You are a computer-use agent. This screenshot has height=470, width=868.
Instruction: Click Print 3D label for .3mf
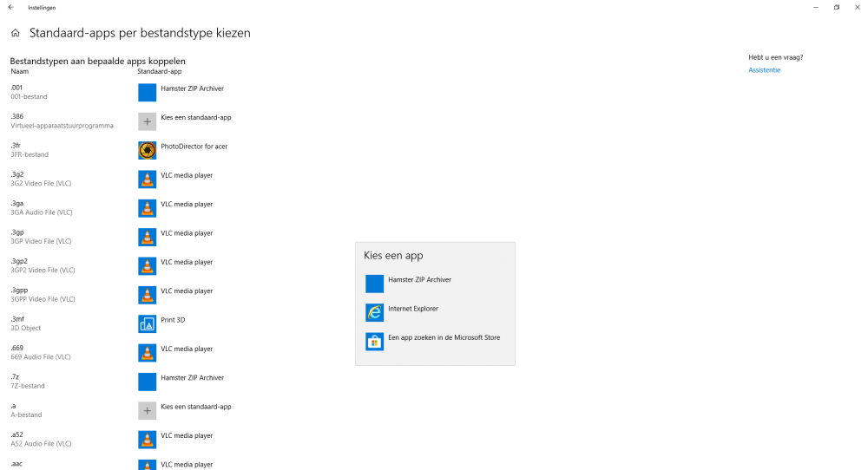173,320
